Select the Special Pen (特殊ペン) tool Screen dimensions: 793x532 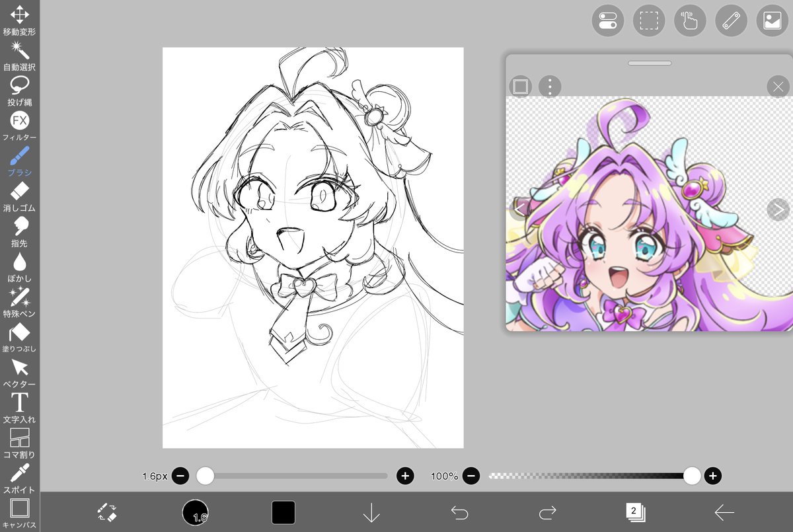pos(20,302)
